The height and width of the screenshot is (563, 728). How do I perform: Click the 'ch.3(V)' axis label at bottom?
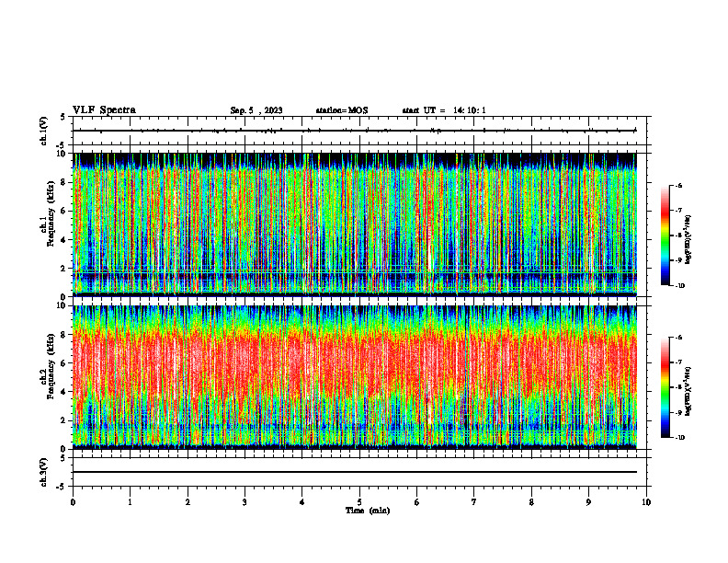(x=43, y=472)
